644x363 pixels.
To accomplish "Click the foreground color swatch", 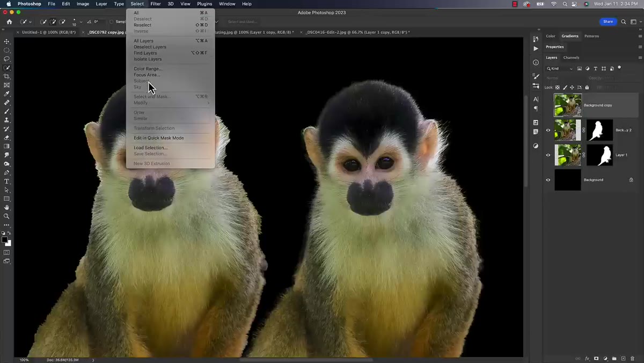I will tap(5, 239).
